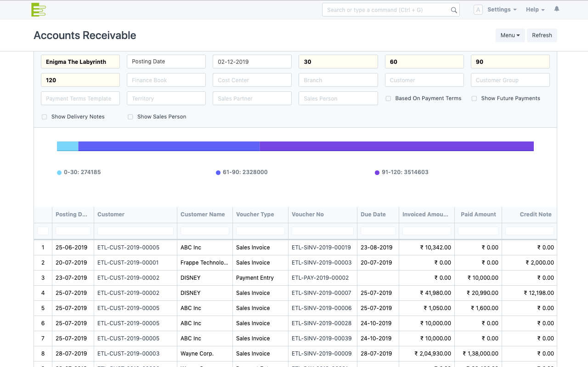Toggle Show Future Payments checkbox
588x367 pixels.
475,98
